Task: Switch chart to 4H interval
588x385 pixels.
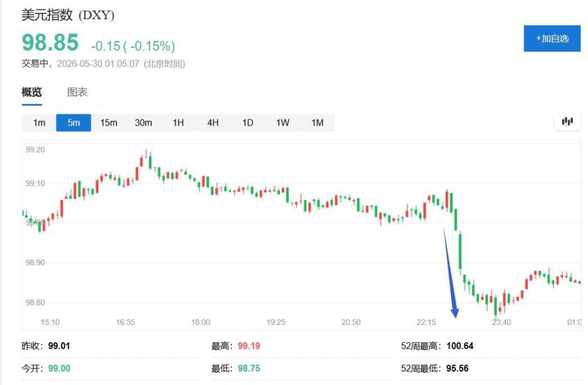Action: (x=213, y=122)
